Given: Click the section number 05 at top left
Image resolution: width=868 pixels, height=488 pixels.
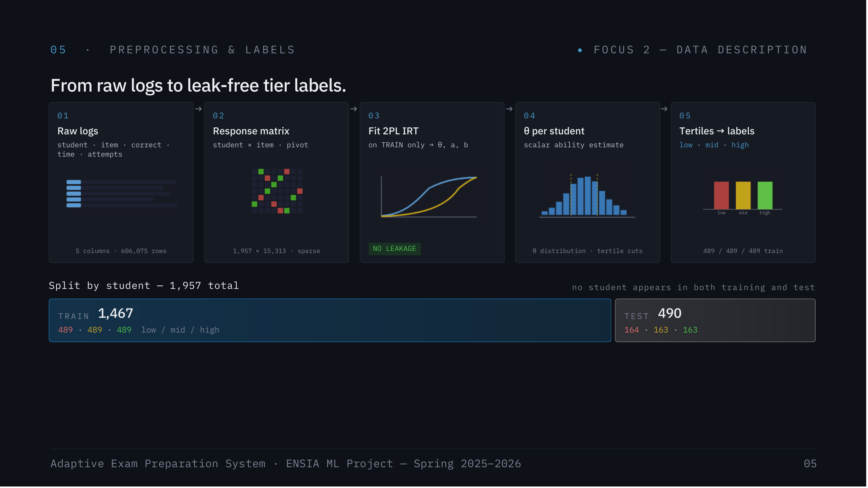Looking at the screenshot, I should click(x=58, y=50).
